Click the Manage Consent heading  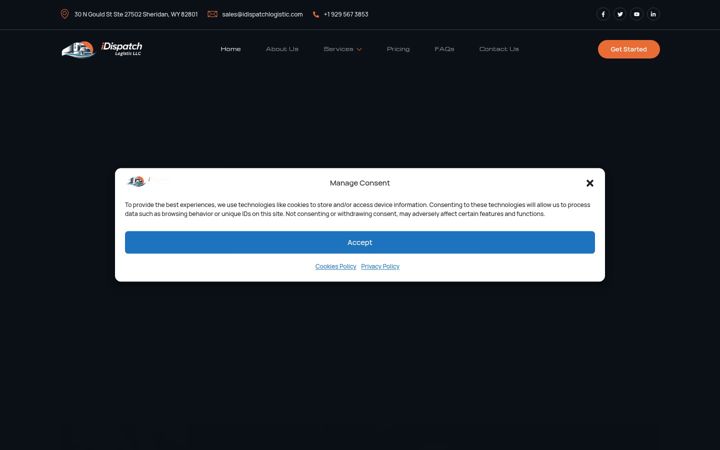360,183
